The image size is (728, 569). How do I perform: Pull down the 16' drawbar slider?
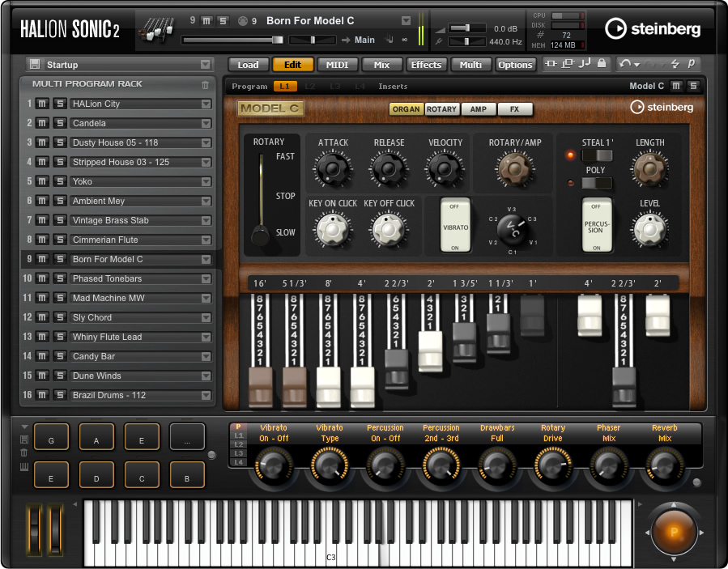(262, 389)
